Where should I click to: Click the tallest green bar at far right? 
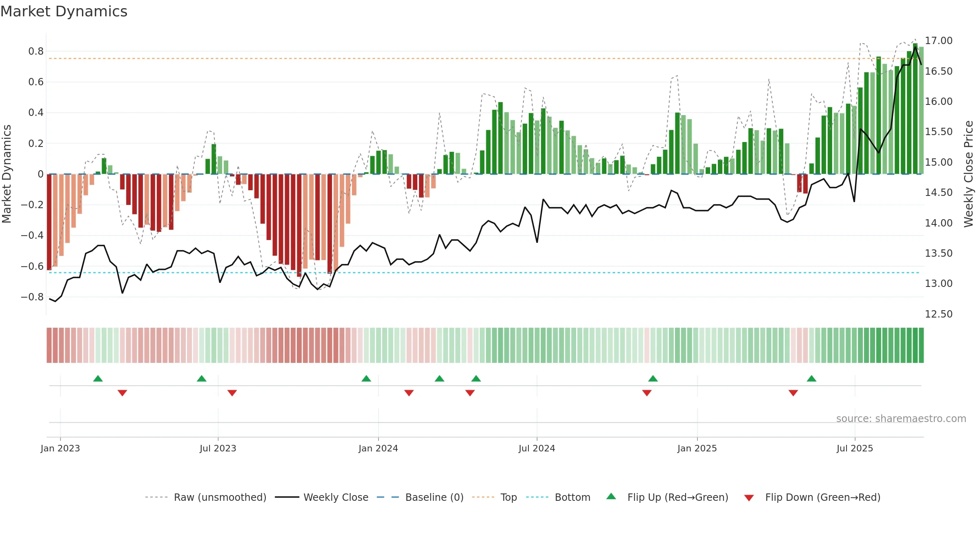coord(915,109)
